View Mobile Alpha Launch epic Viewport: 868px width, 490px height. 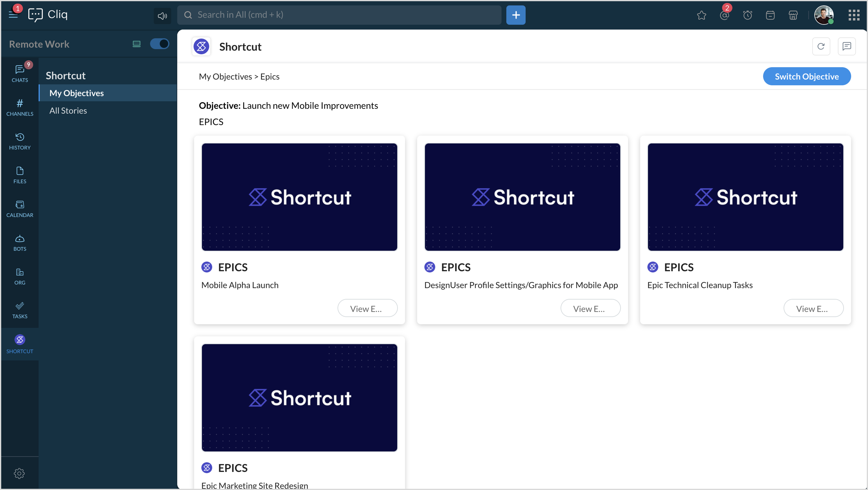(x=367, y=308)
